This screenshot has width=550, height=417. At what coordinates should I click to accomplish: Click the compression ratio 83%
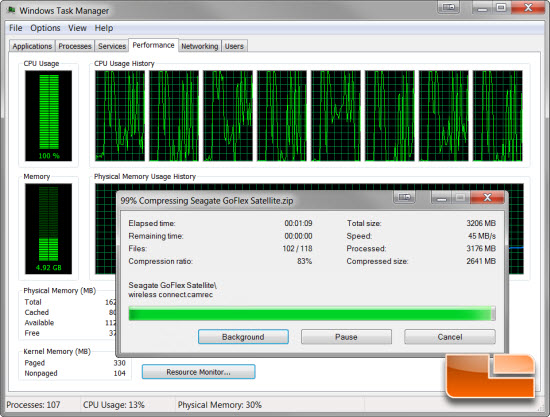pos(304,261)
